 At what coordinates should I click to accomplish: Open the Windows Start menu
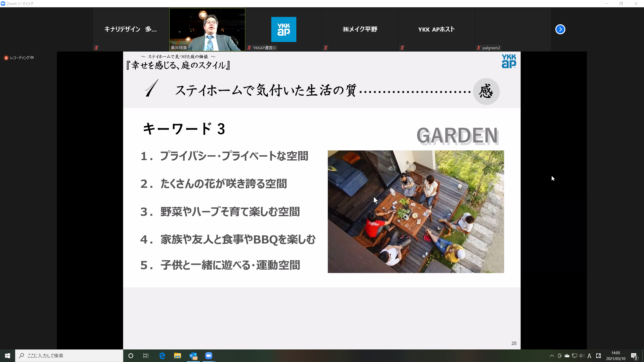point(8,356)
